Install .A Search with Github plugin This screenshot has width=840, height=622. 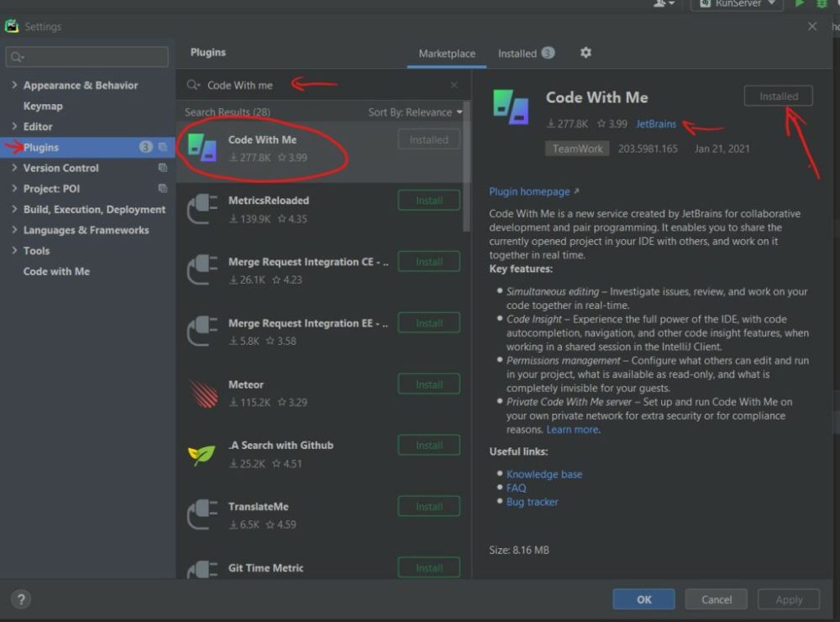[429, 446]
